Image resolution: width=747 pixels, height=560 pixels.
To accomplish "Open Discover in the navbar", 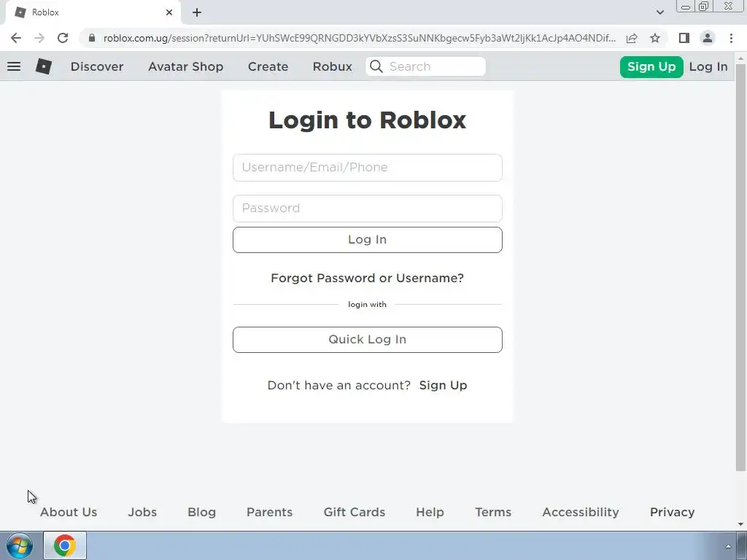I will (x=97, y=66).
